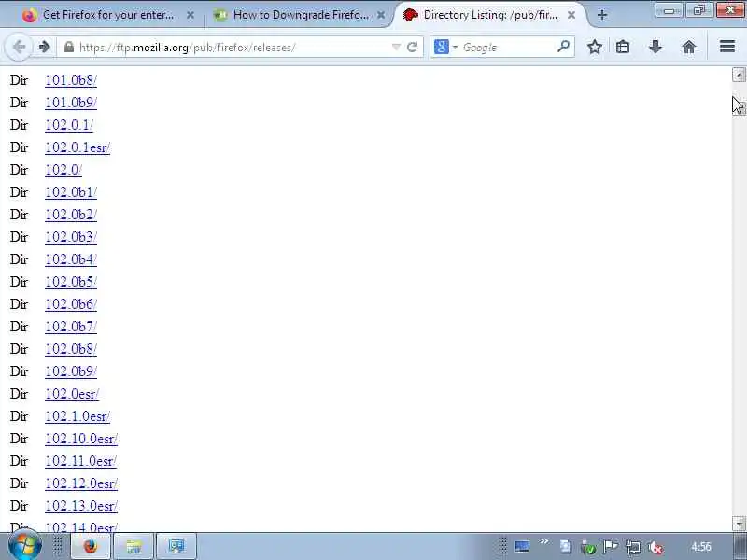The width and height of the screenshot is (747, 560).
Task: Reload the page with refresh icon
Action: tap(413, 48)
